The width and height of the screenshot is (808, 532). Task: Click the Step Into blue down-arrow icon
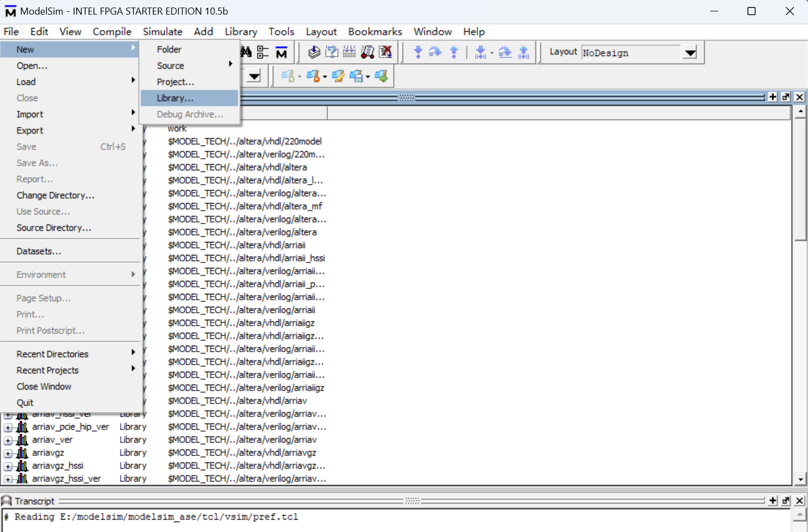(x=418, y=52)
